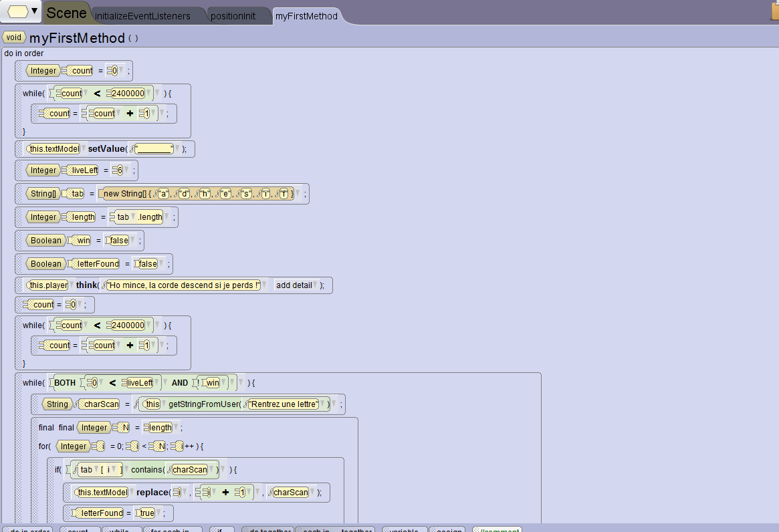This screenshot has height=532, width=779.
Task: Open the initializeEventListeners tab
Action: coord(142,16)
